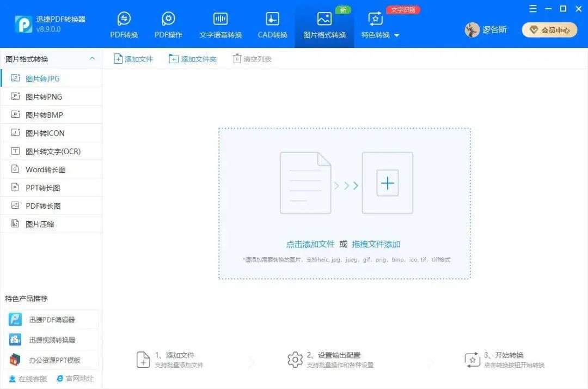
Task: Select 图片转ICON in sidebar
Action: pyautogui.click(x=51, y=133)
